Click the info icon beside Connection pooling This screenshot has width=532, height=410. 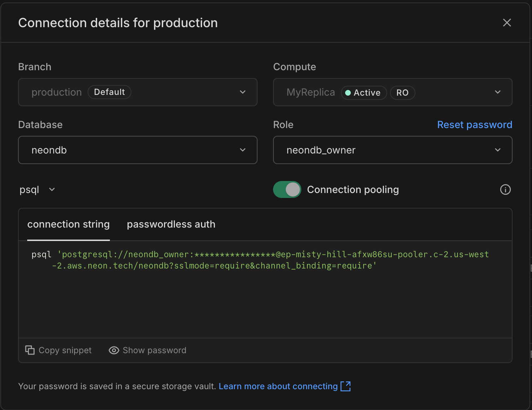(x=506, y=189)
